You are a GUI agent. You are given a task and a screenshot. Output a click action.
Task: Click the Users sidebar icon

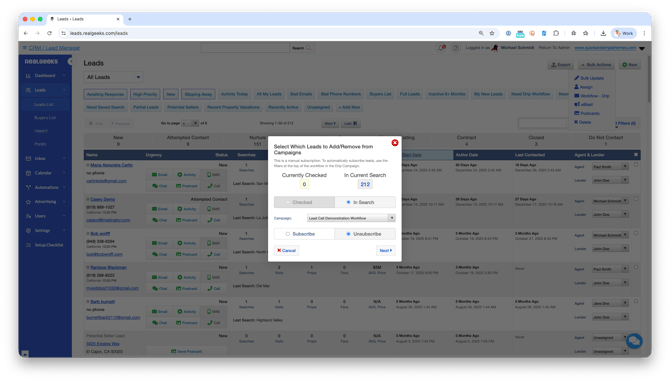28,216
